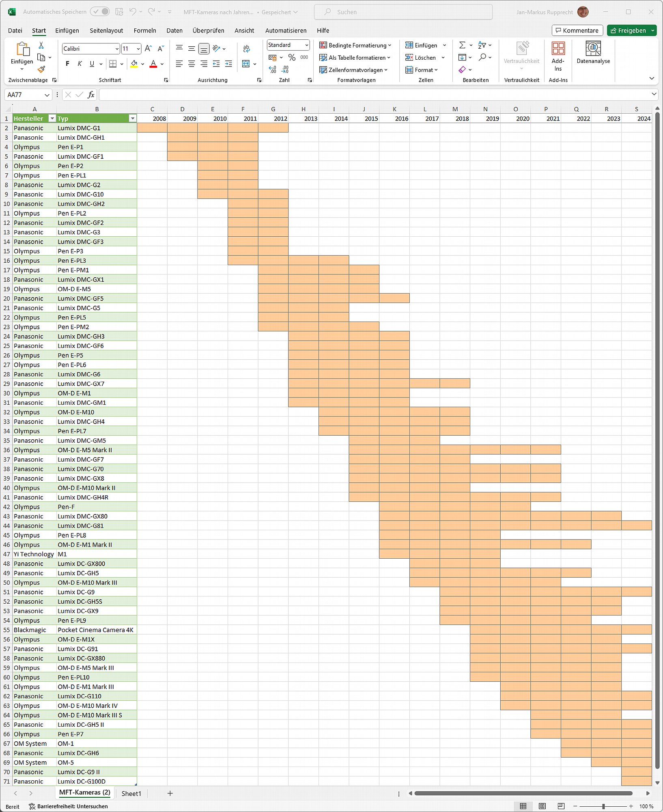Click the redo arrow icon
Screen dimensions: 663x812
(x=151, y=12)
